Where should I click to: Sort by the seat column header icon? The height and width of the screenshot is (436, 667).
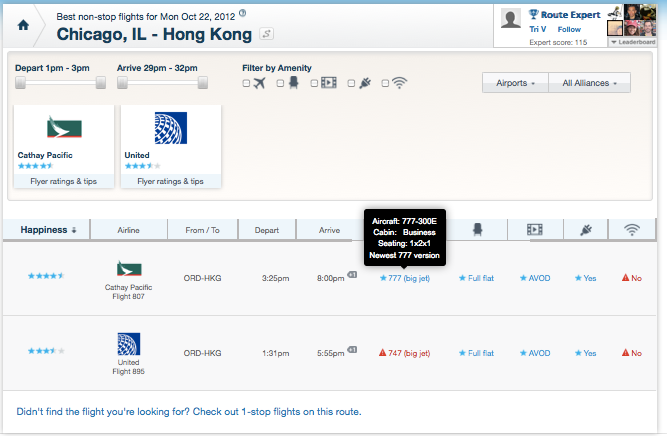pyautogui.click(x=477, y=230)
